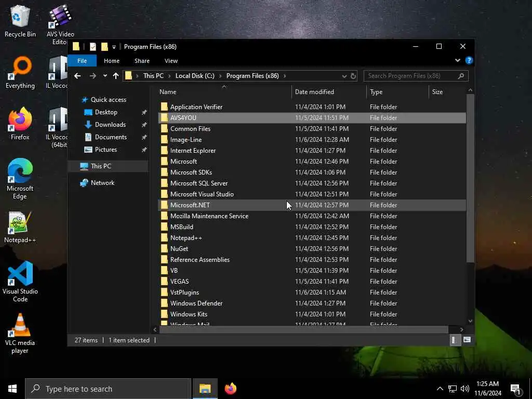Select the Image-Line folder
The width and height of the screenshot is (532, 399).
312,140
